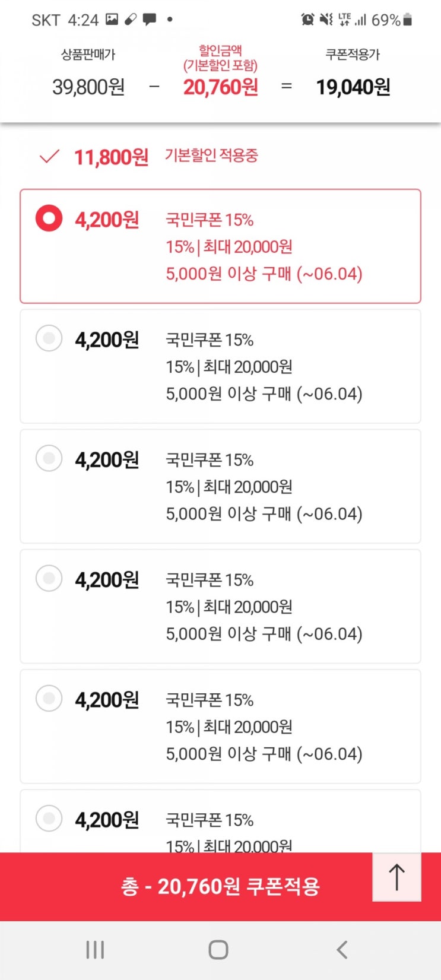441x980 pixels.
Task: Select the first 국민쿠폰 15% radio button
Action: pos(49,218)
